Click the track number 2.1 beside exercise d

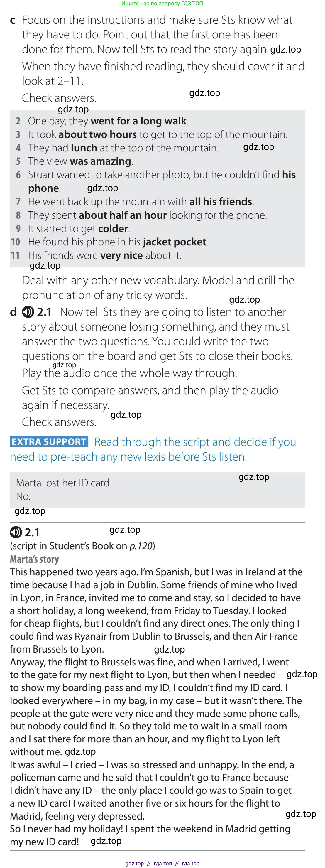(x=44, y=312)
